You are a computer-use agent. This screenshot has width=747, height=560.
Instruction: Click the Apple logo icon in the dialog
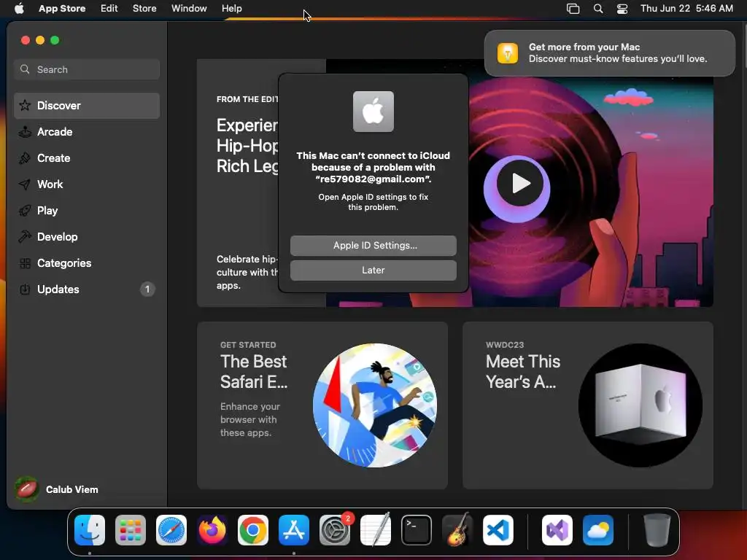(x=373, y=112)
